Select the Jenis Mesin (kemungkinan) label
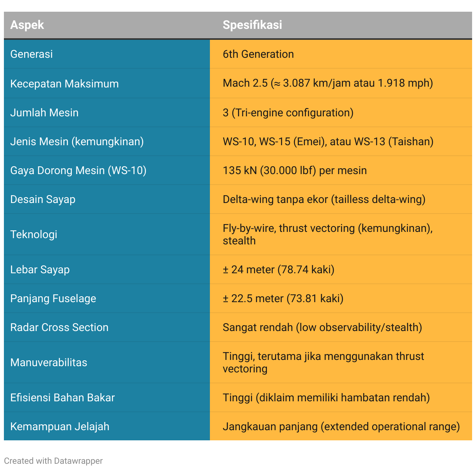Viewport: 476px width, 470px height. [77, 141]
